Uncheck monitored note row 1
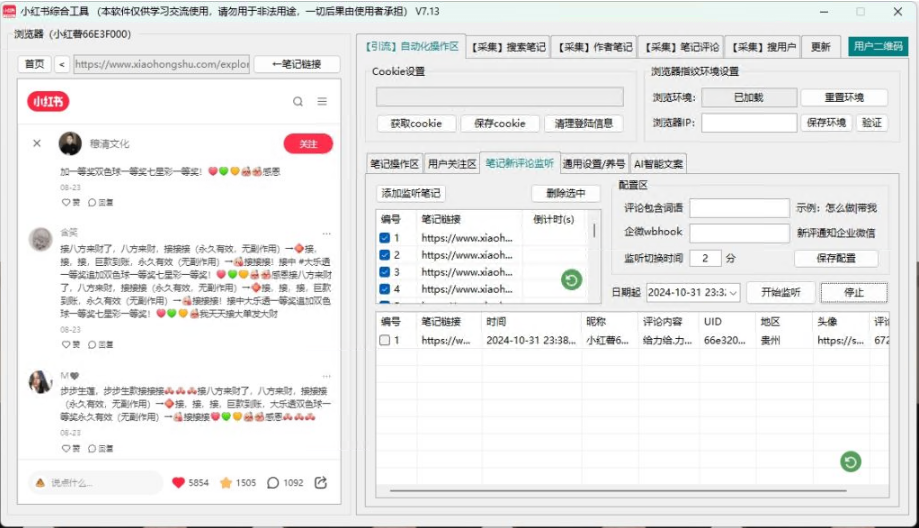 pos(384,238)
